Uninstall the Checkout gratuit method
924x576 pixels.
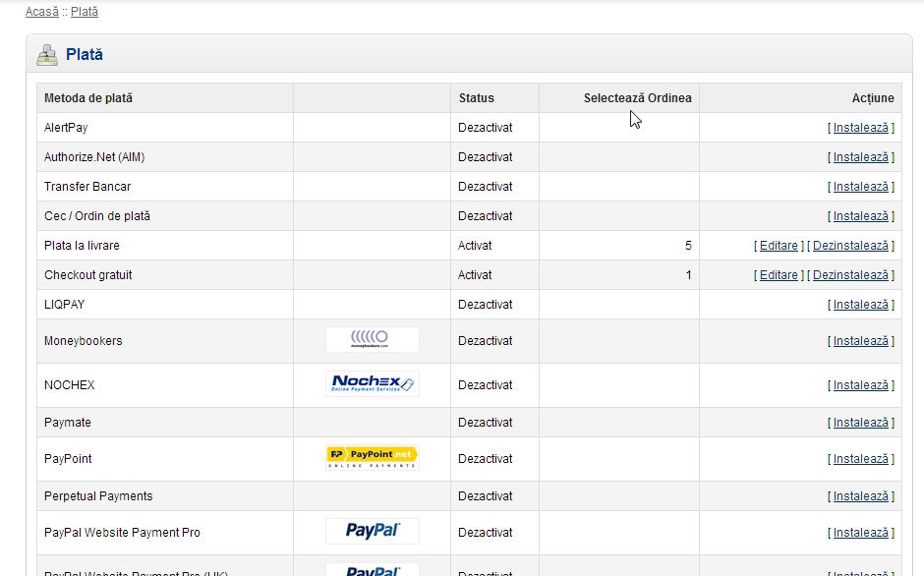[850, 275]
